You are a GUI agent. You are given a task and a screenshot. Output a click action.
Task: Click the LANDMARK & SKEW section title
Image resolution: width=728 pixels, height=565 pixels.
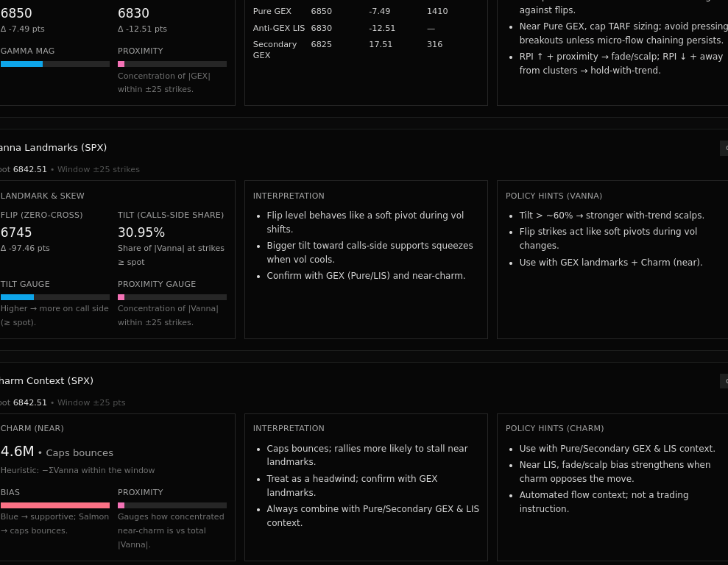point(42,196)
